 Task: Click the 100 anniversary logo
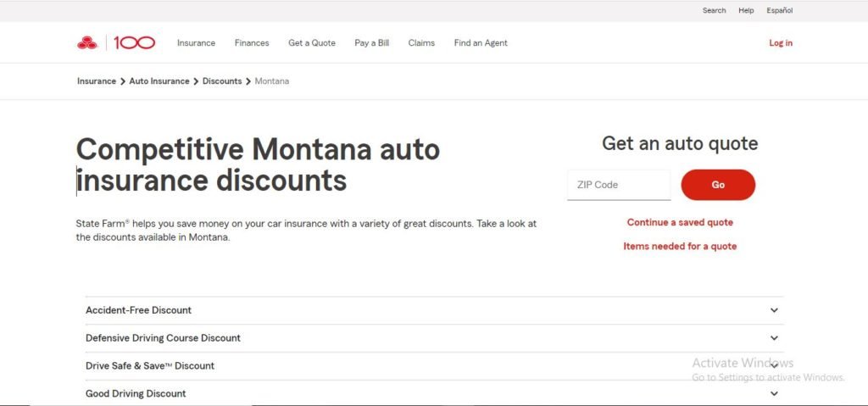(x=135, y=42)
